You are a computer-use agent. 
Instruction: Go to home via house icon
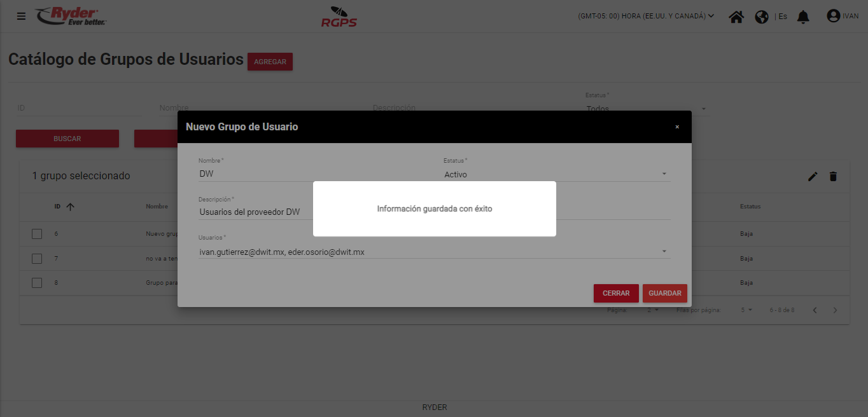[x=736, y=17]
